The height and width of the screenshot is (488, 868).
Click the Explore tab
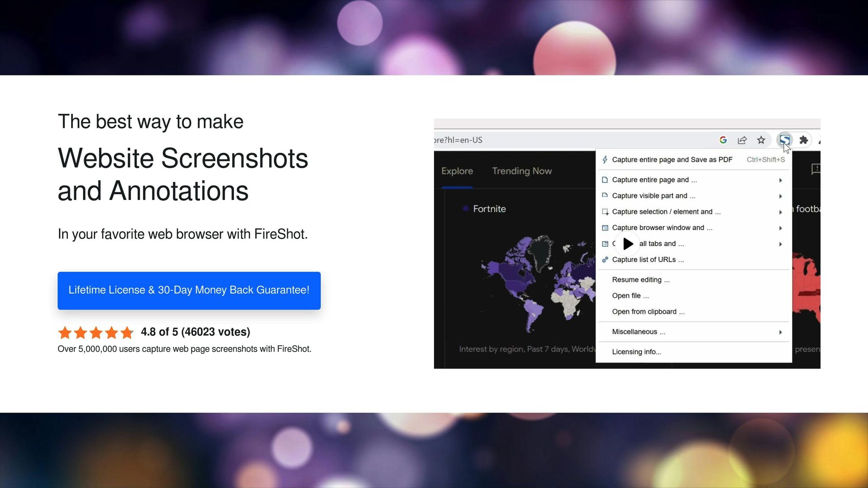click(457, 171)
